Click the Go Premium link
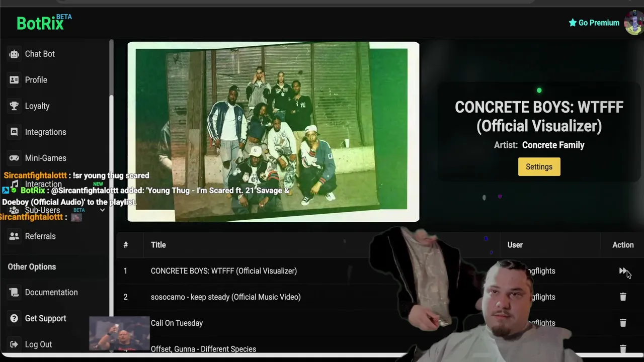This screenshot has height=362, width=644. pyautogui.click(x=599, y=23)
